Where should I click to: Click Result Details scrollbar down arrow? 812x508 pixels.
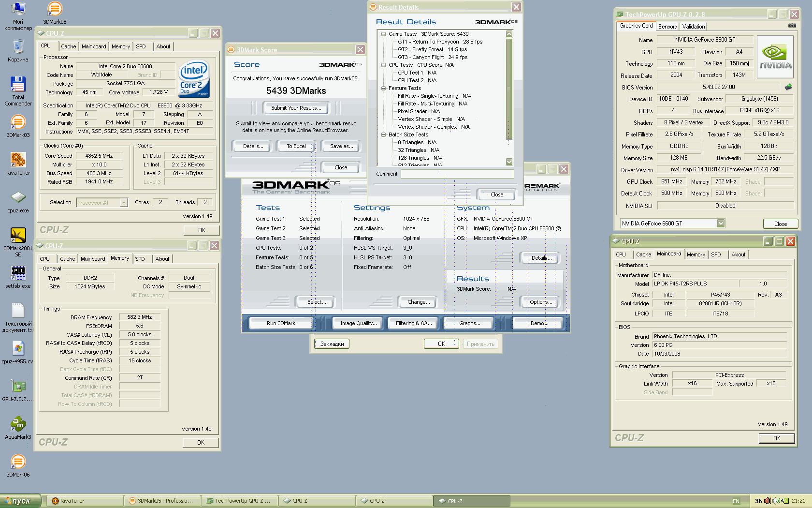tap(509, 162)
